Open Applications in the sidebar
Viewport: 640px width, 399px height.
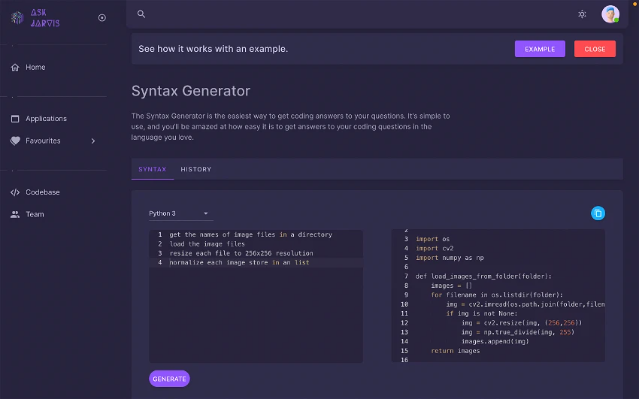[x=46, y=119]
